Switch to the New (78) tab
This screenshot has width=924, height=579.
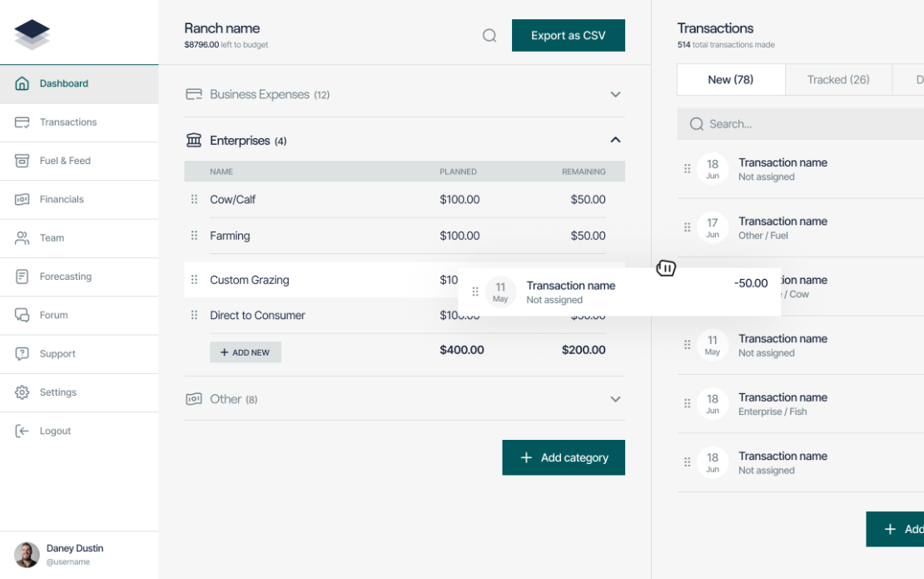731,80
